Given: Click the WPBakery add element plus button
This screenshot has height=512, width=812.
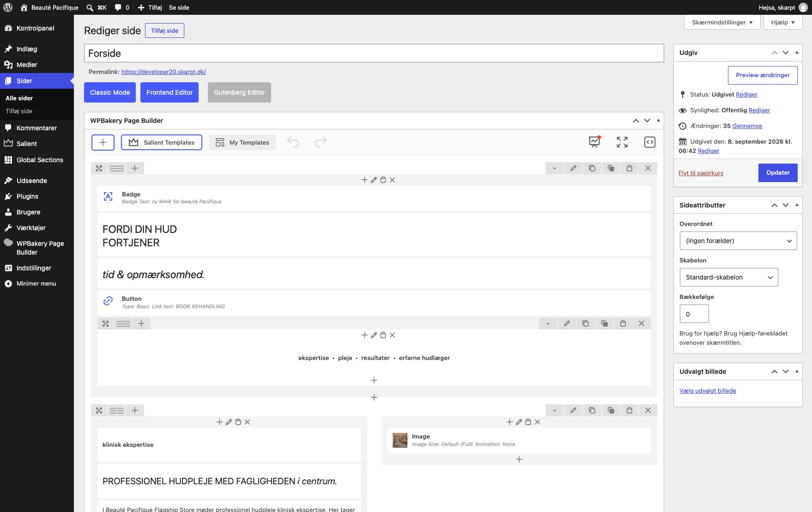Looking at the screenshot, I should tap(103, 142).
